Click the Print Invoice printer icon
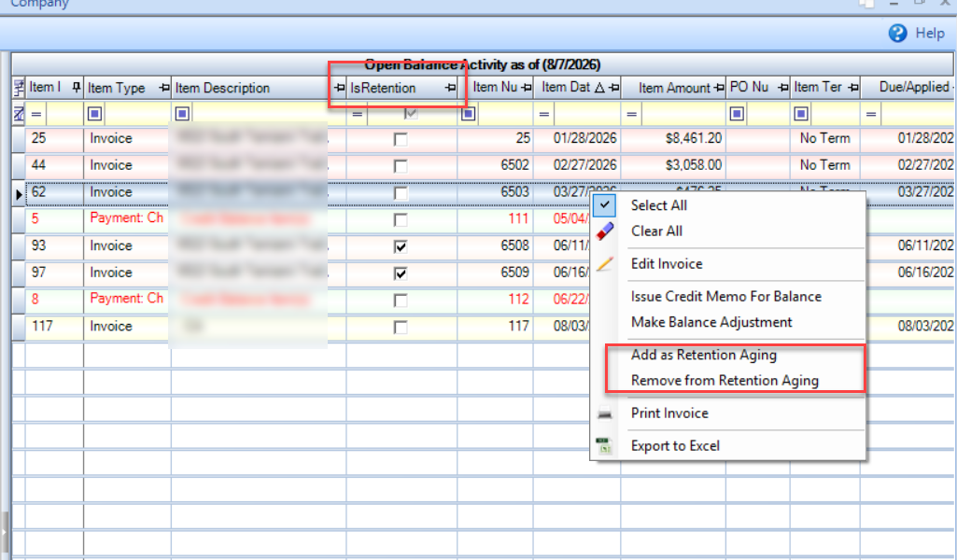This screenshot has height=560, width=957. point(604,413)
